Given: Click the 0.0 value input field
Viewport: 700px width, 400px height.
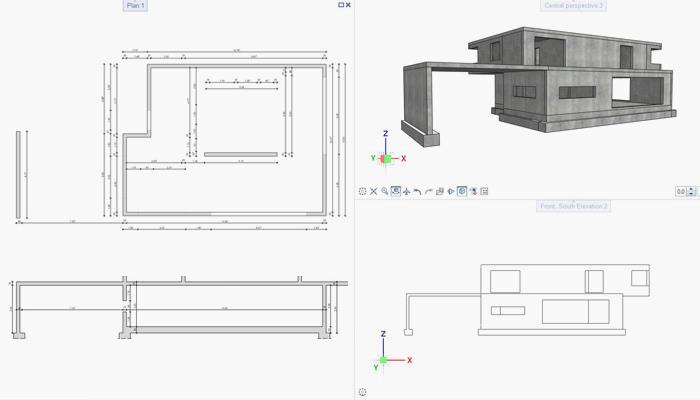Looking at the screenshot, I should pyautogui.click(x=681, y=191).
